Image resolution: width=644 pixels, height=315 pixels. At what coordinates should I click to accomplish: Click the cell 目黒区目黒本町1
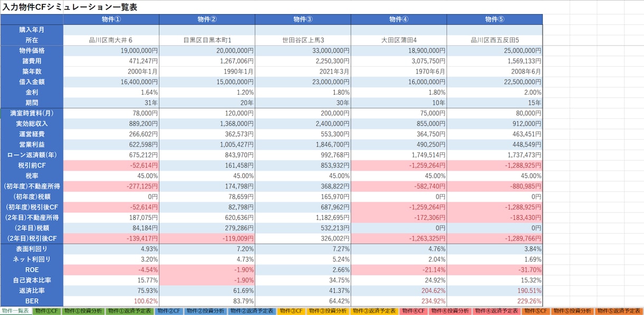pyautogui.click(x=207, y=40)
